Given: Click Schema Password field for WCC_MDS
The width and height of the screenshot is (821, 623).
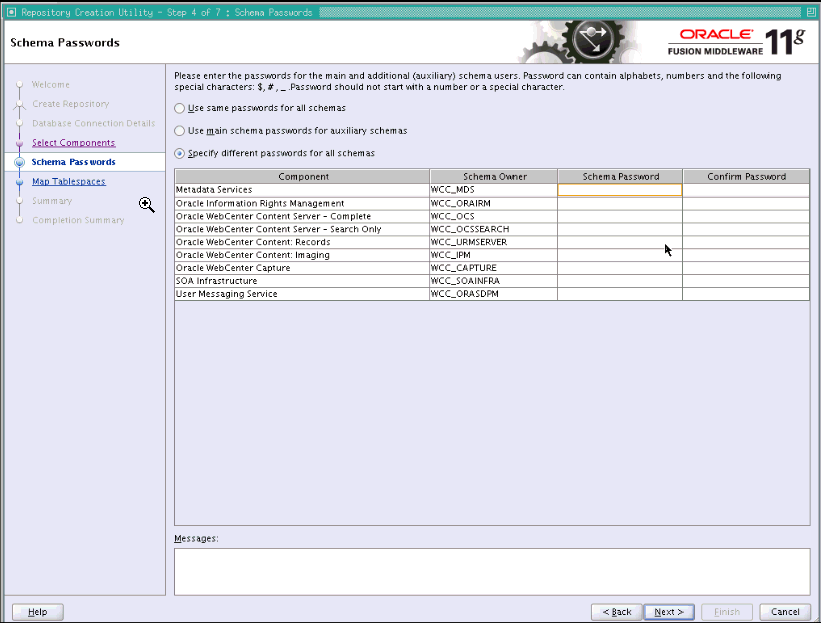Looking at the screenshot, I should pyautogui.click(x=620, y=190).
